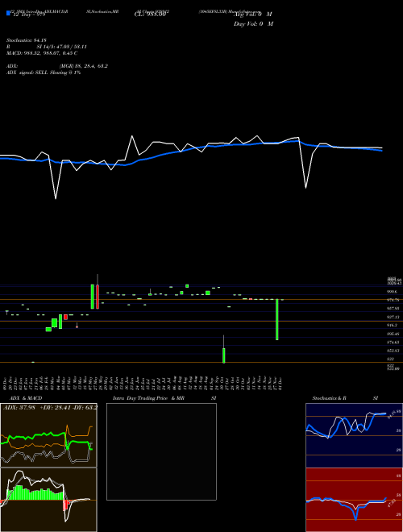Click the 'Day Vol: 0 M' label
The width and height of the screenshot is (403, 532).
coord(253,24)
